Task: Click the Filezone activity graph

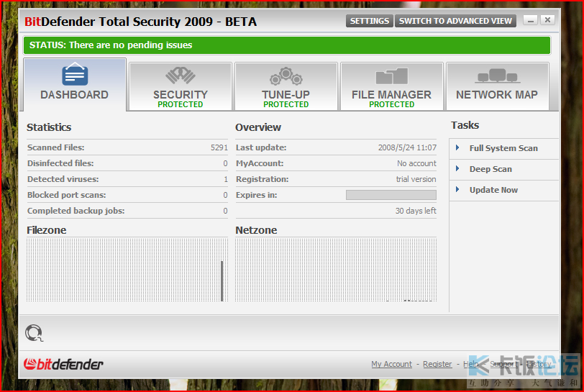Action: 127,270
